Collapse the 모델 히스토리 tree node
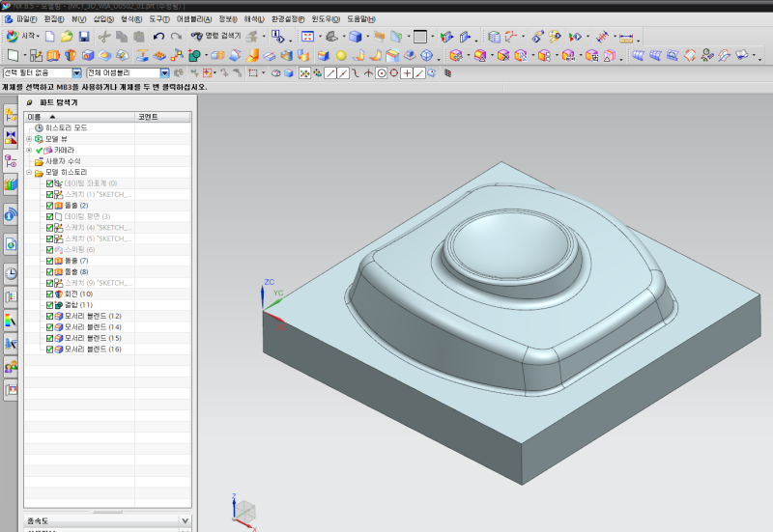The width and height of the screenshot is (773, 532). 29,172
